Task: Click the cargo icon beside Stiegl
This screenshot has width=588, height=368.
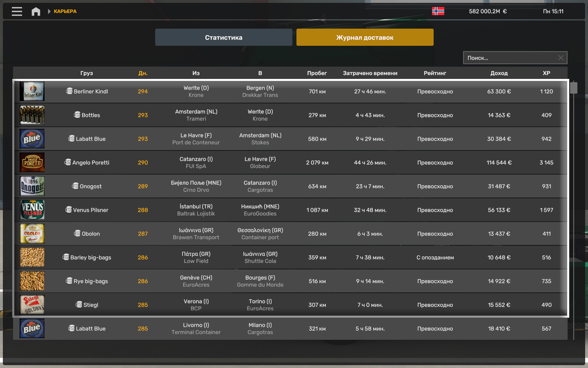Action: pos(79,304)
